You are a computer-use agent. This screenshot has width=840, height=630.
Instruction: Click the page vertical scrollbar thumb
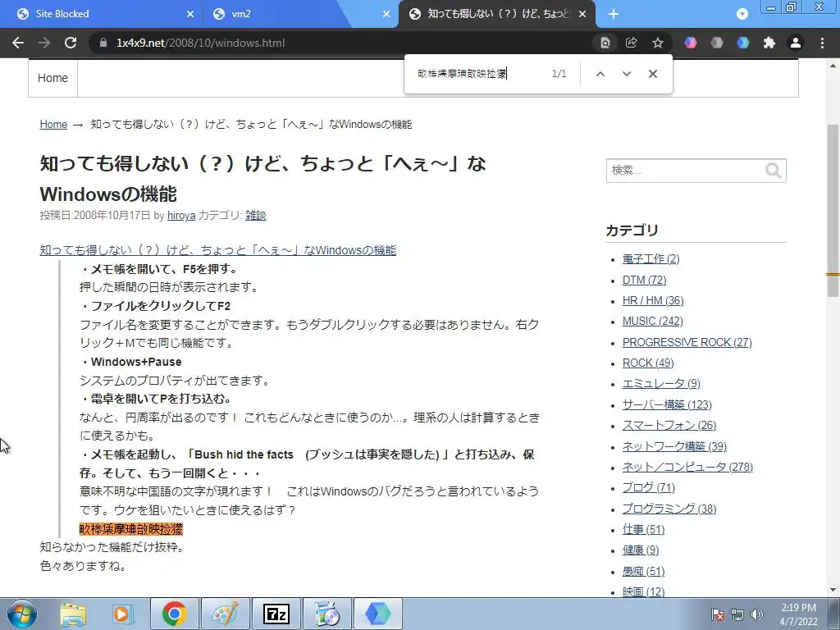pyautogui.click(x=833, y=210)
